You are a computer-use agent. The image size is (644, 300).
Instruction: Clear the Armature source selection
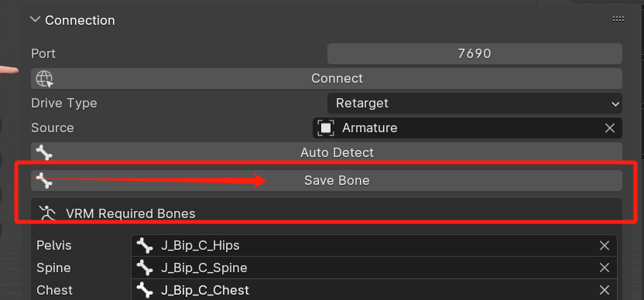pyautogui.click(x=610, y=128)
